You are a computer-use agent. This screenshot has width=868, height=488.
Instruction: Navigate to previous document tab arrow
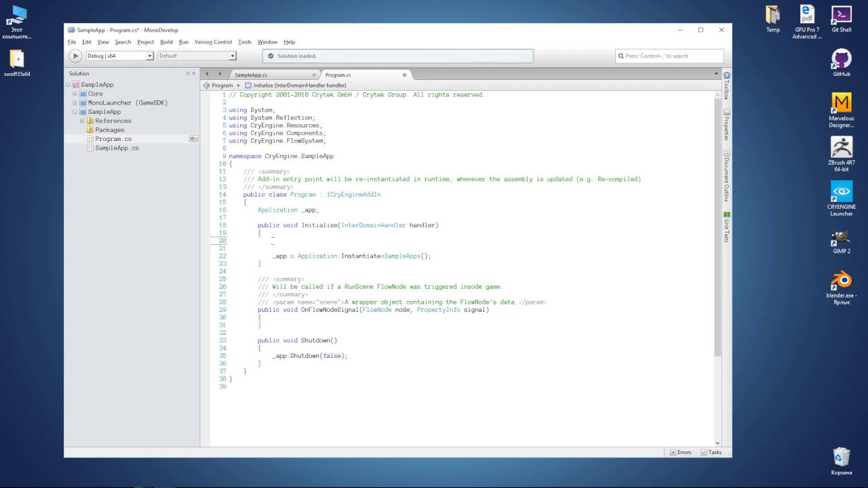(x=208, y=74)
